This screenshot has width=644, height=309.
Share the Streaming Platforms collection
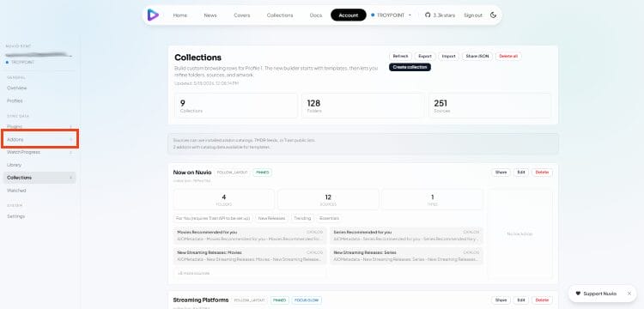point(501,300)
